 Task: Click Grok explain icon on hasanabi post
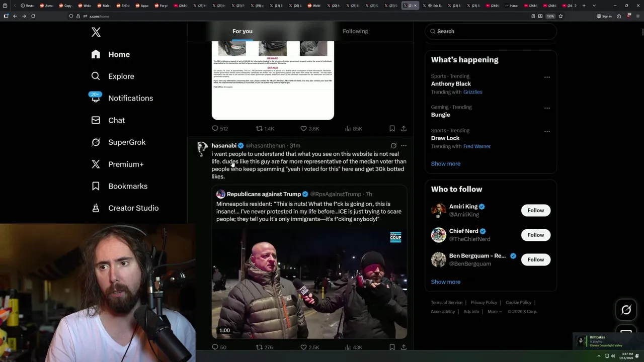click(x=393, y=146)
